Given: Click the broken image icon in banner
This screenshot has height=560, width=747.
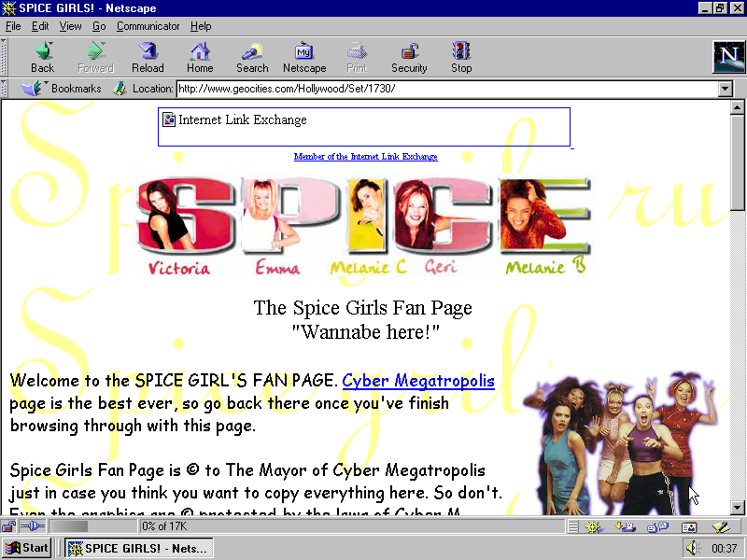Looking at the screenshot, I should pos(169,119).
